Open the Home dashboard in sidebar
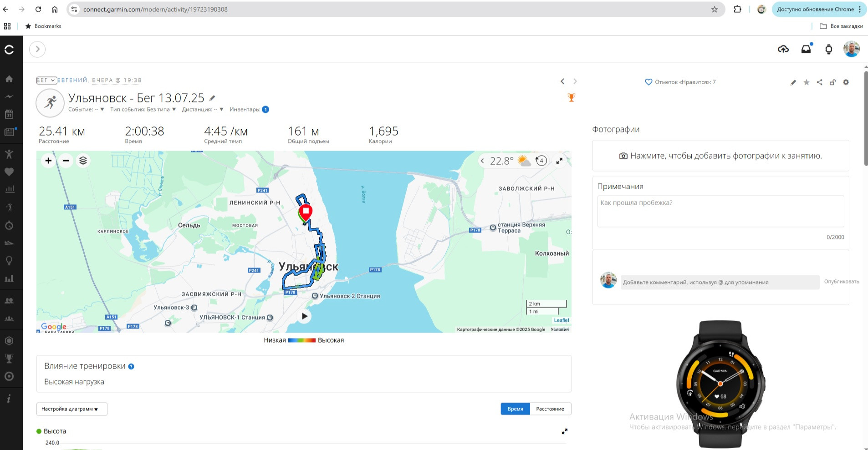 9,79
